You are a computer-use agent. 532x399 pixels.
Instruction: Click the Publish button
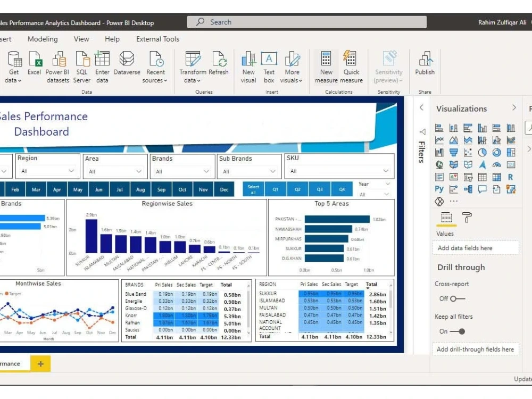coord(425,63)
